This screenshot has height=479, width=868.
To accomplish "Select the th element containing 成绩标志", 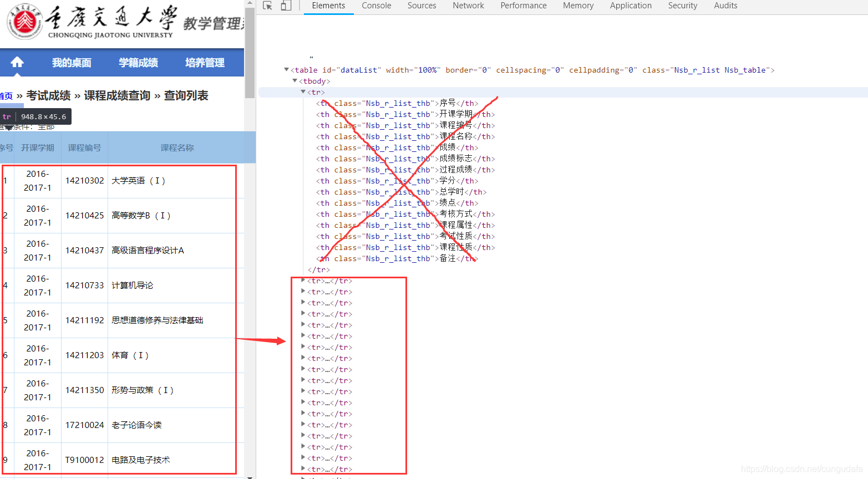I will point(405,159).
